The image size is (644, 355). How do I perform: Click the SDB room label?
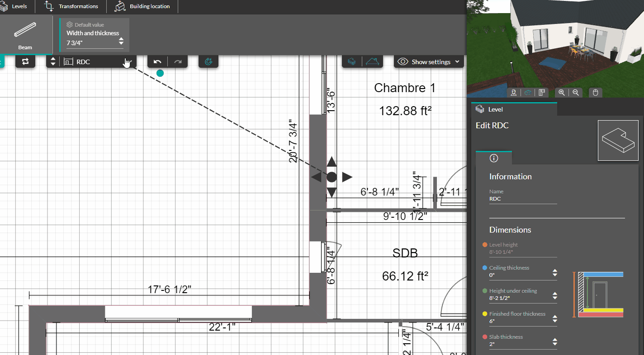pyautogui.click(x=405, y=253)
